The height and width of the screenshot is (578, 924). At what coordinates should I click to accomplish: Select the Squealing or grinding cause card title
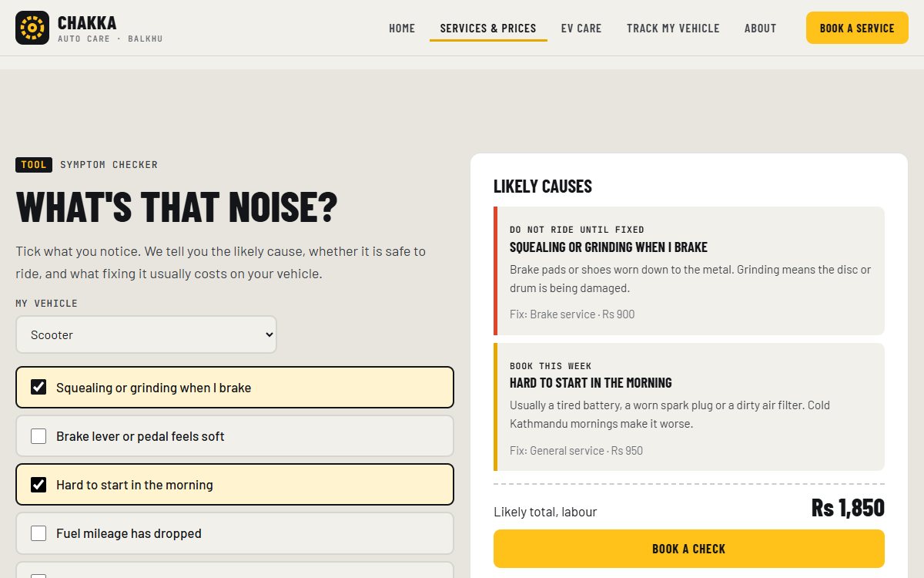tap(608, 247)
